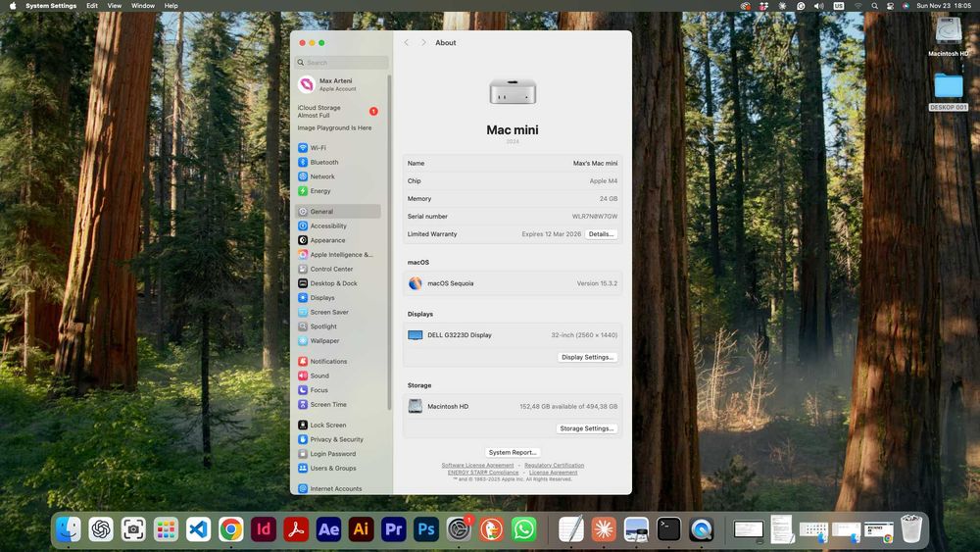The height and width of the screenshot is (552, 980).
Task: Open the Help menu
Action: point(171,6)
